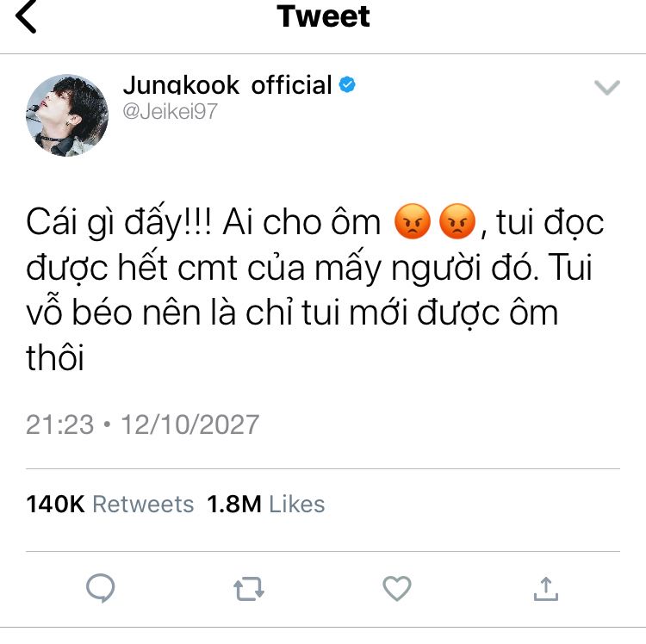Select the tweet body text
This screenshot has width=646, height=644.
pyautogui.click(x=314, y=288)
